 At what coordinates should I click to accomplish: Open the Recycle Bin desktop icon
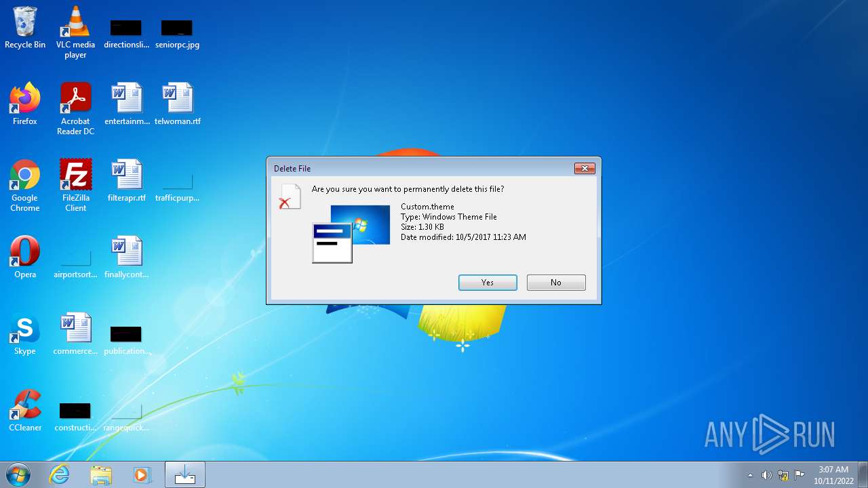25,28
